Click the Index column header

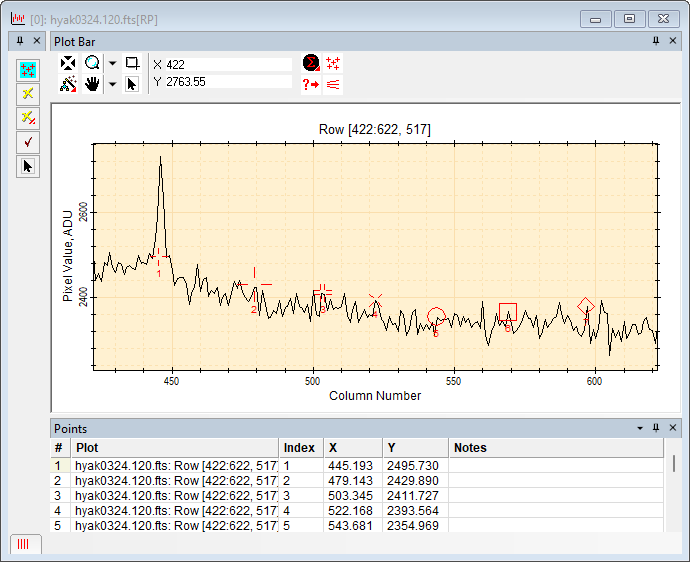pyautogui.click(x=299, y=448)
